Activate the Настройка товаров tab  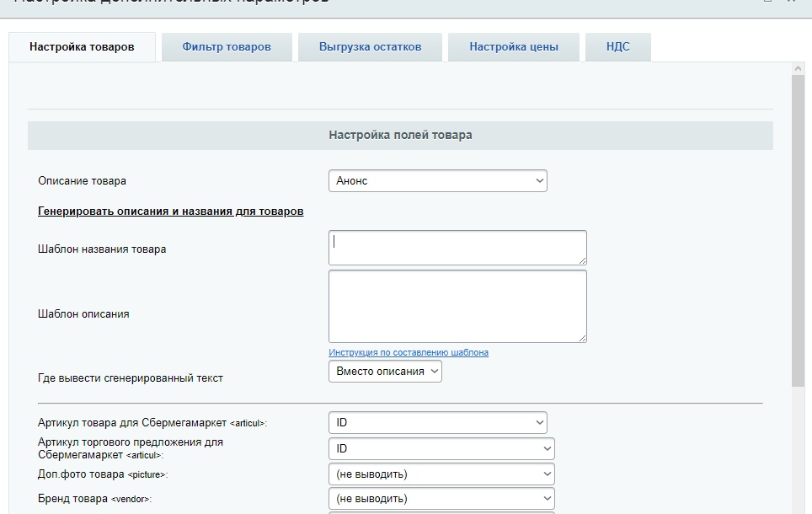coord(82,47)
